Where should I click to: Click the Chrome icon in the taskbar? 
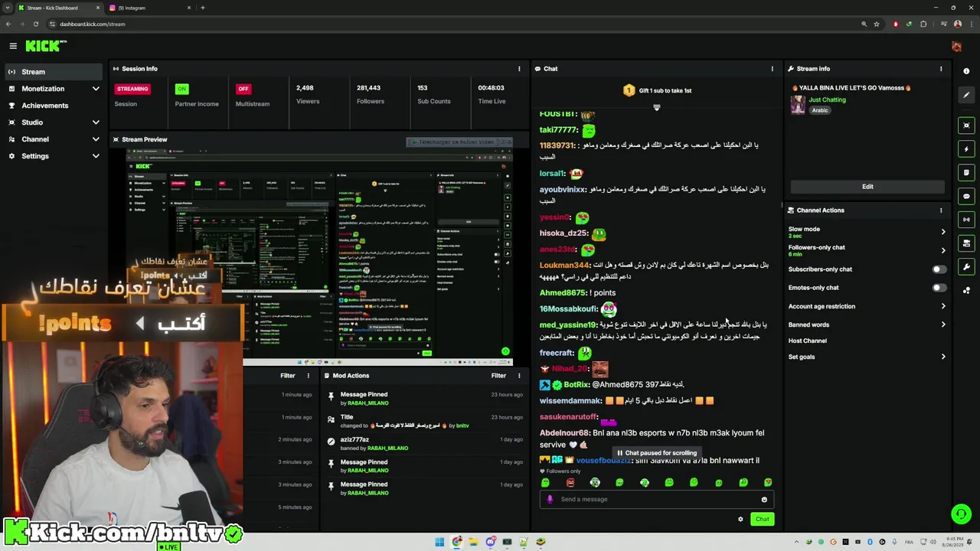tap(456, 543)
